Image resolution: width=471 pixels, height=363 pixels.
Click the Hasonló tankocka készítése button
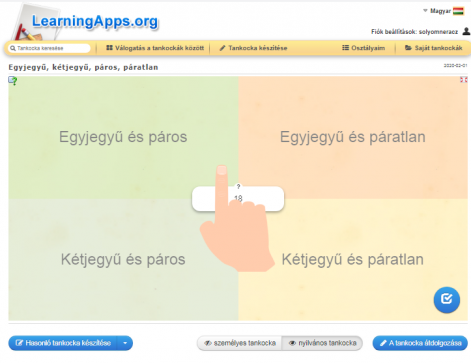[63, 343]
